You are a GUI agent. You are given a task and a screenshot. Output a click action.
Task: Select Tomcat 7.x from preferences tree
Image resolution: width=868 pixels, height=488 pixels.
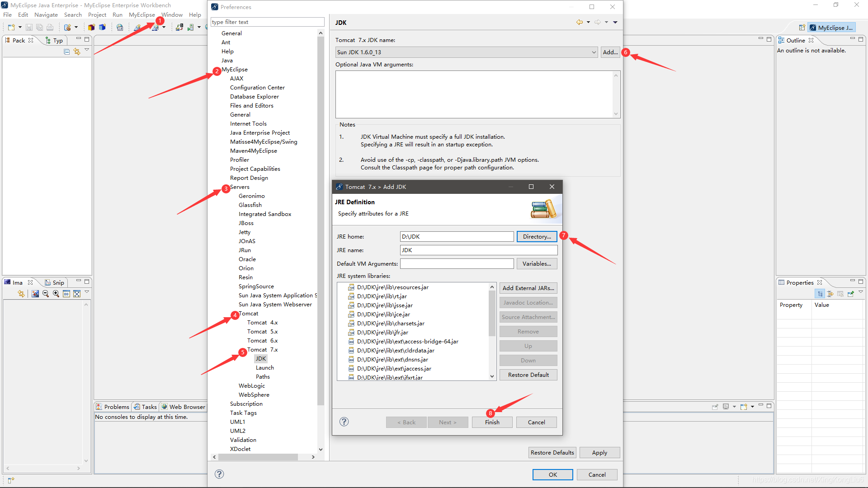pyautogui.click(x=263, y=350)
